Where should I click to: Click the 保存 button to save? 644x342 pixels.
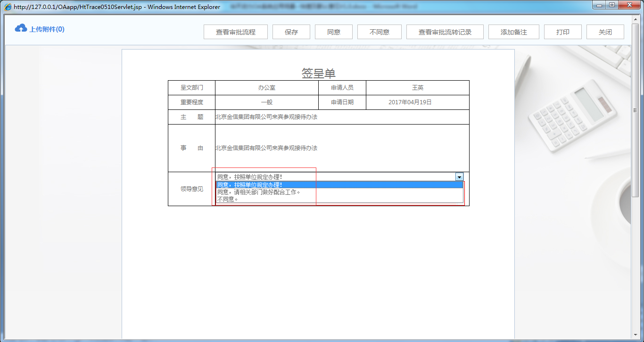click(291, 32)
